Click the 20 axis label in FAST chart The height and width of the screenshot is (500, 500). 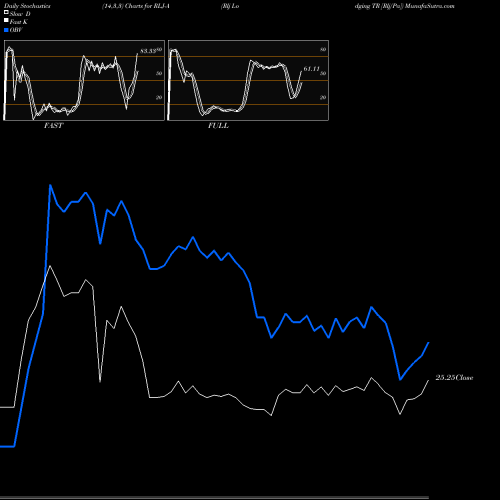pos(159,97)
